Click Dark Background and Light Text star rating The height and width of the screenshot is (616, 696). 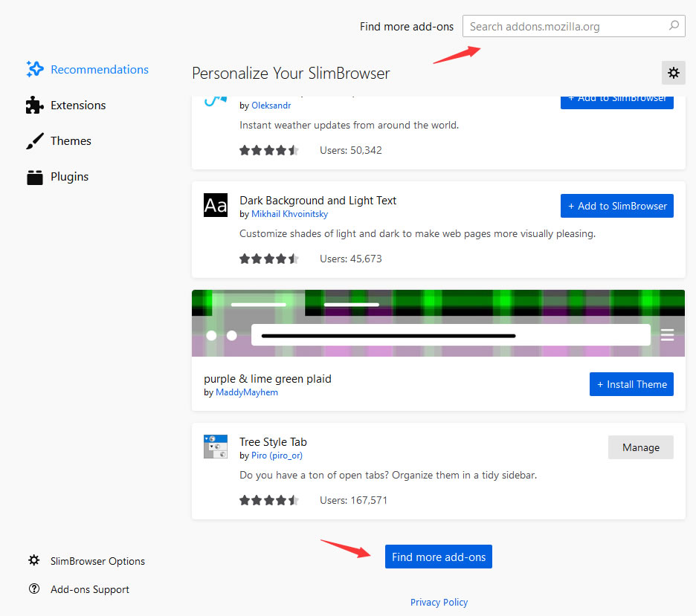pyautogui.click(x=269, y=259)
